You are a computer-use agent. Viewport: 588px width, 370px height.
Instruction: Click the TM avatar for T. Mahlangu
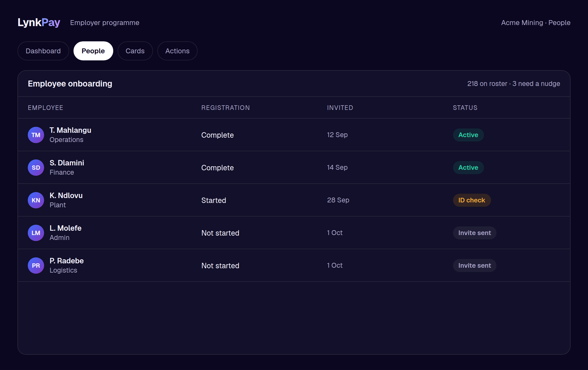click(x=36, y=135)
